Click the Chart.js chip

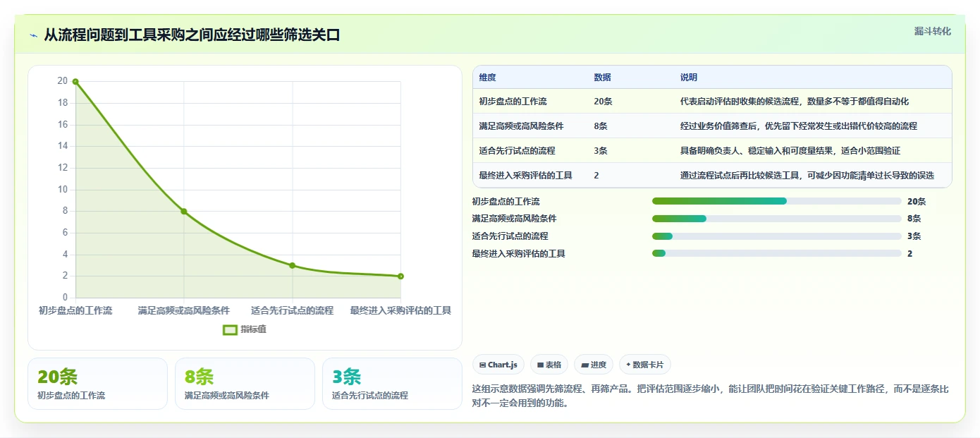498,365
